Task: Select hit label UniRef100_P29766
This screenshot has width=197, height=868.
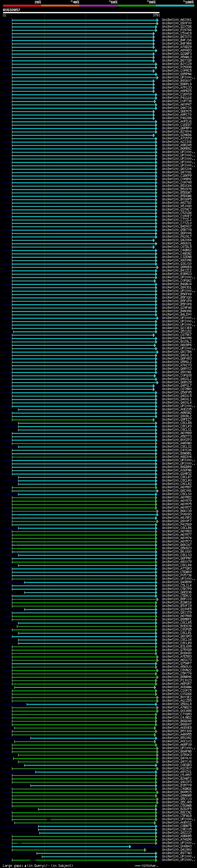Action: 177,30
